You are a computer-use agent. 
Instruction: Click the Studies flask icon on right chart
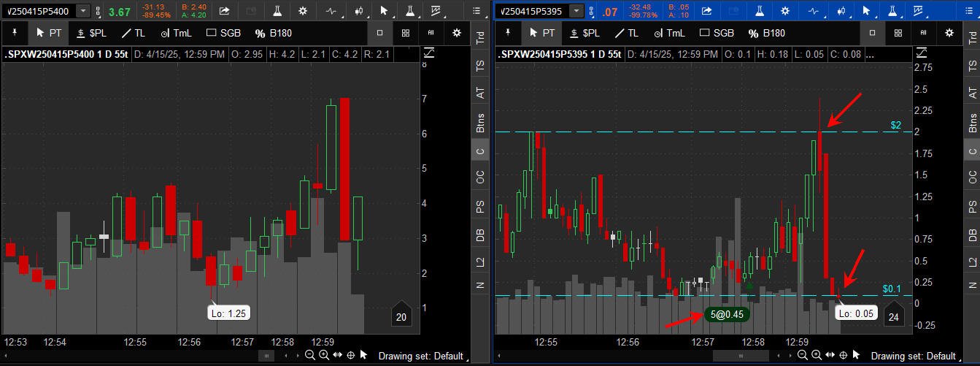point(759,11)
